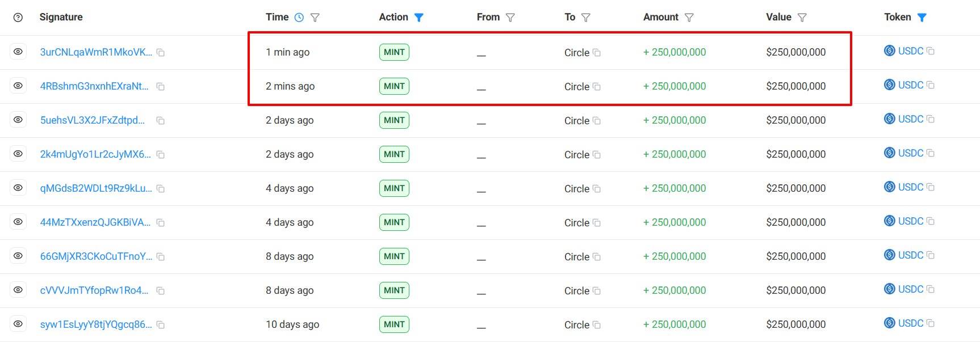Viewport: 980px width, 342px height.
Task: Copy the syw1EsLyyY8tjYQgcq86 signature
Action: [x=161, y=325]
